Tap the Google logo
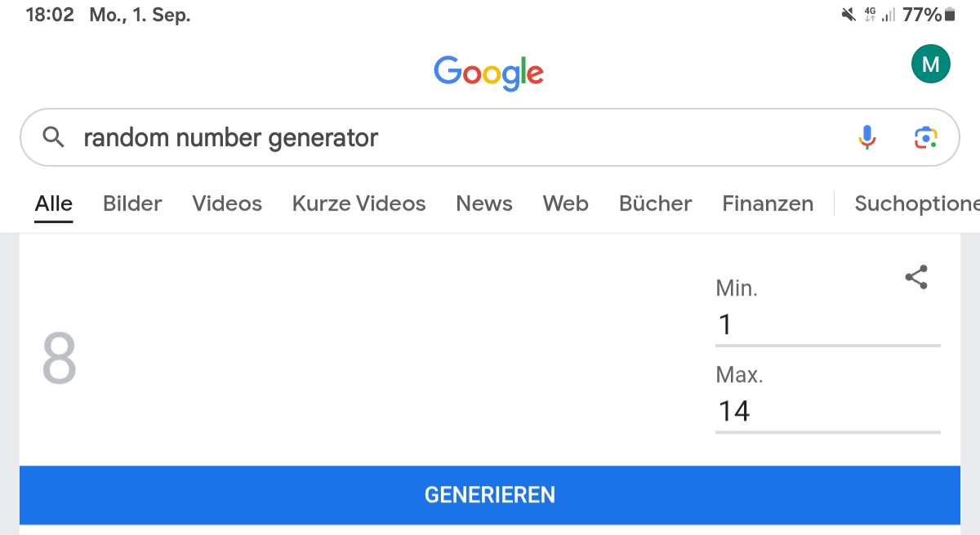The image size is (980, 535). pos(488,73)
